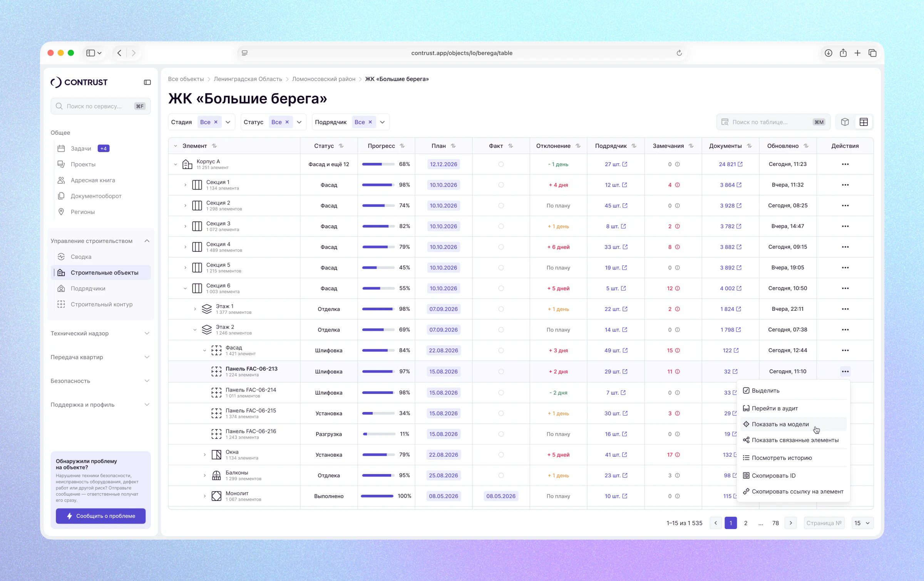Click the browser share icon
This screenshot has height=581, width=924.
click(x=843, y=53)
